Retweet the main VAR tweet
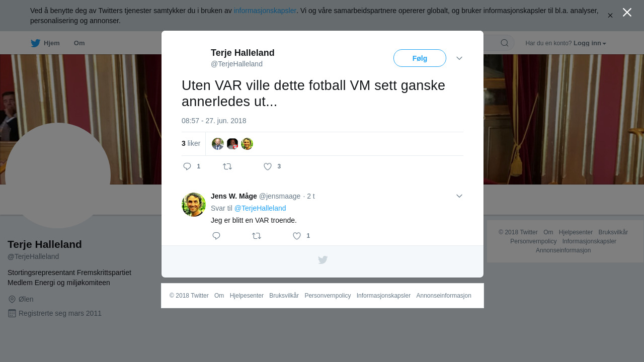 click(x=227, y=166)
